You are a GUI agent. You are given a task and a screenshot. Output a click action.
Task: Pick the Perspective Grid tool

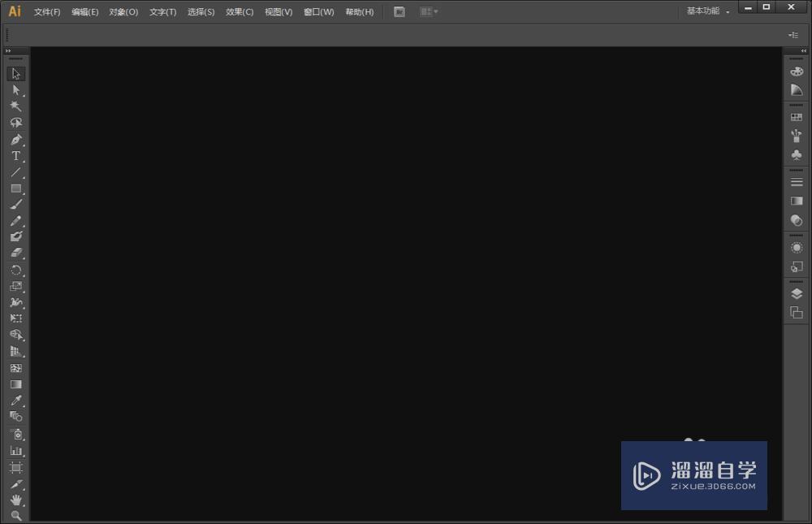click(x=16, y=352)
